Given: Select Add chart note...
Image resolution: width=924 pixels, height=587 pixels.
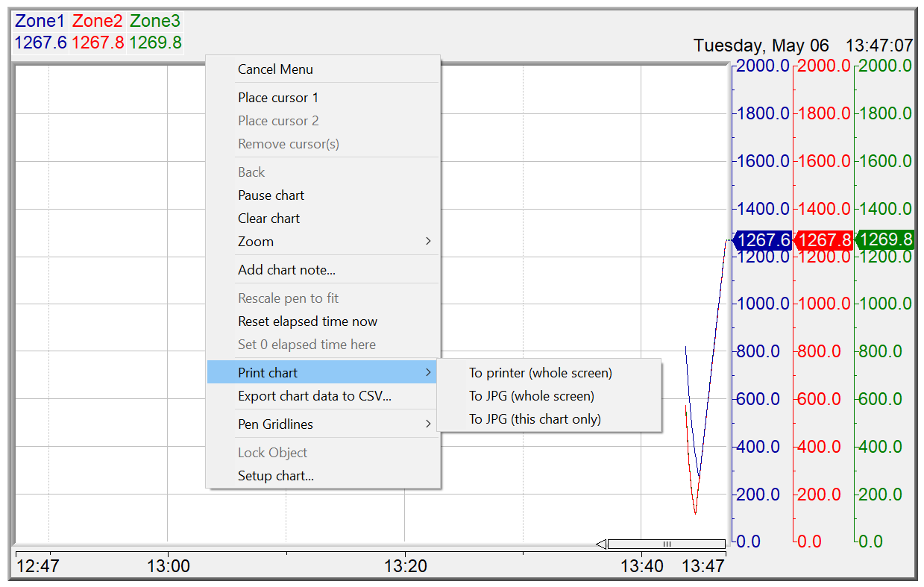Looking at the screenshot, I should pyautogui.click(x=286, y=270).
